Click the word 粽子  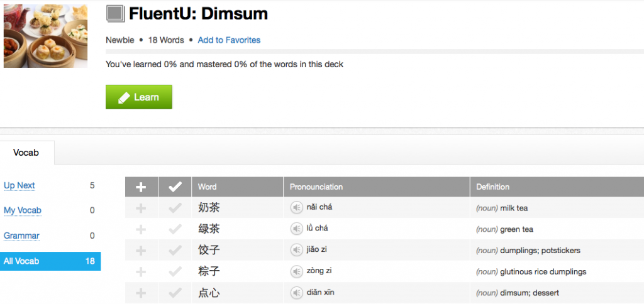pyautogui.click(x=209, y=271)
